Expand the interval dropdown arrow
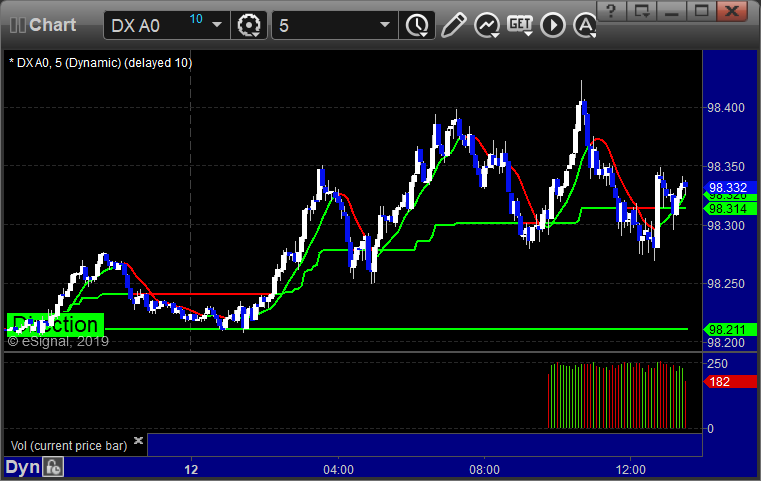 tap(385, 25)
